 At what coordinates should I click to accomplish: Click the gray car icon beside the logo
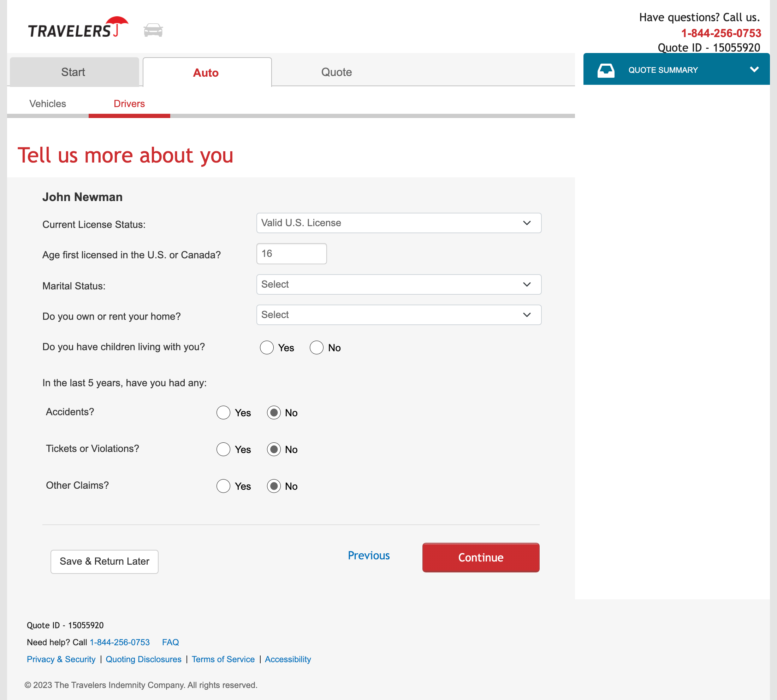click(x=153, y=29)
